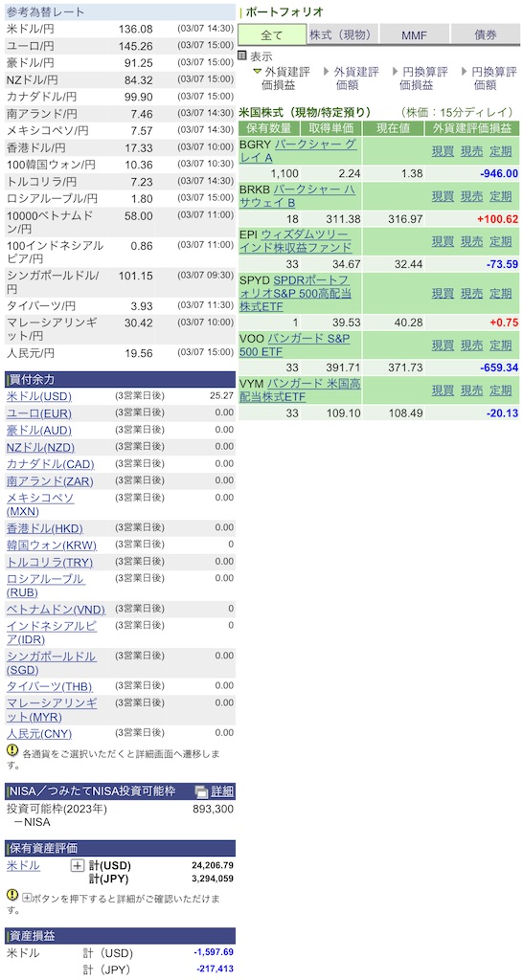The width and height of the screenshot is (523, 980).
Task: Click 定期 for SPYD
Action: 500,293
